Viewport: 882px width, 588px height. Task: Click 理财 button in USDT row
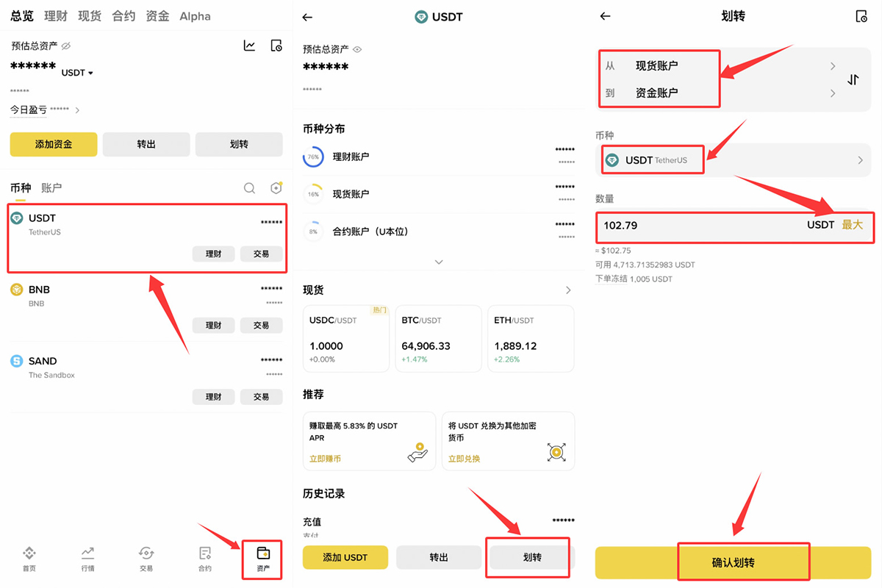(x=214, y=254)
